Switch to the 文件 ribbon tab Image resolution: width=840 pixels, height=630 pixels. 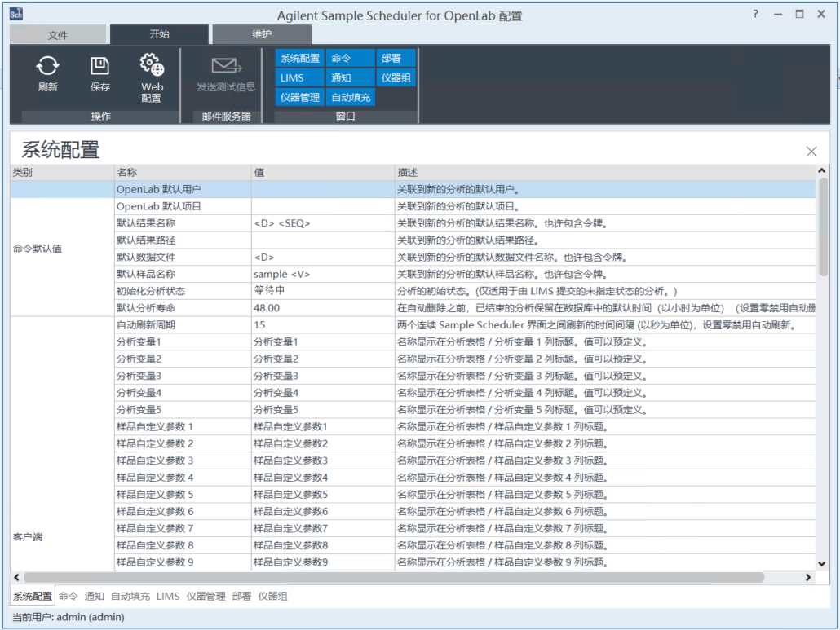58,35
